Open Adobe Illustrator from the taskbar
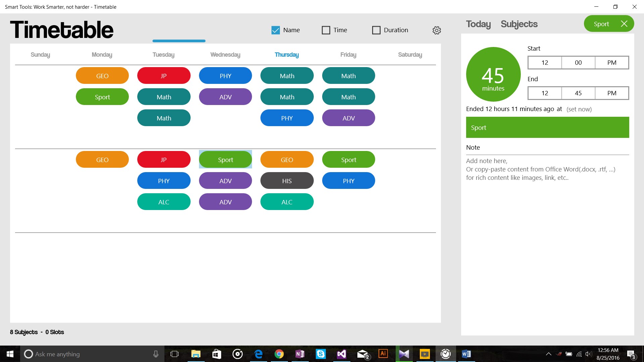This screenshot has height=362, width=644. click(383, 354)
